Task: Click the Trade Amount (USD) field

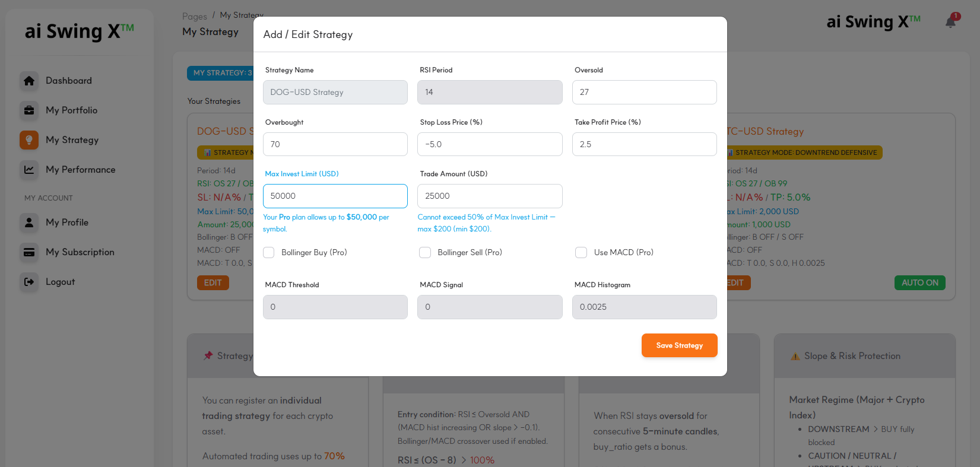Action: pyautogui.click(x=490, y=196)
